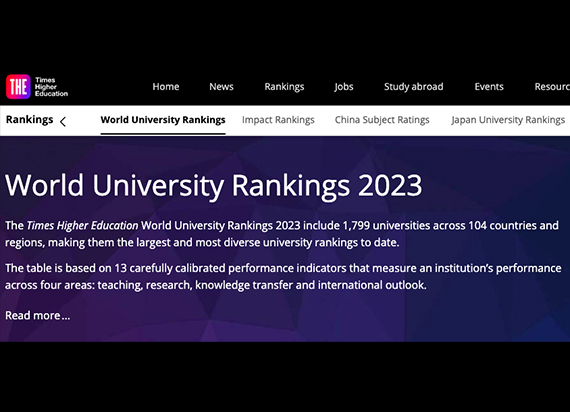
Task: Collapse Rankings with the back chevron
Action: click(63, 121)
